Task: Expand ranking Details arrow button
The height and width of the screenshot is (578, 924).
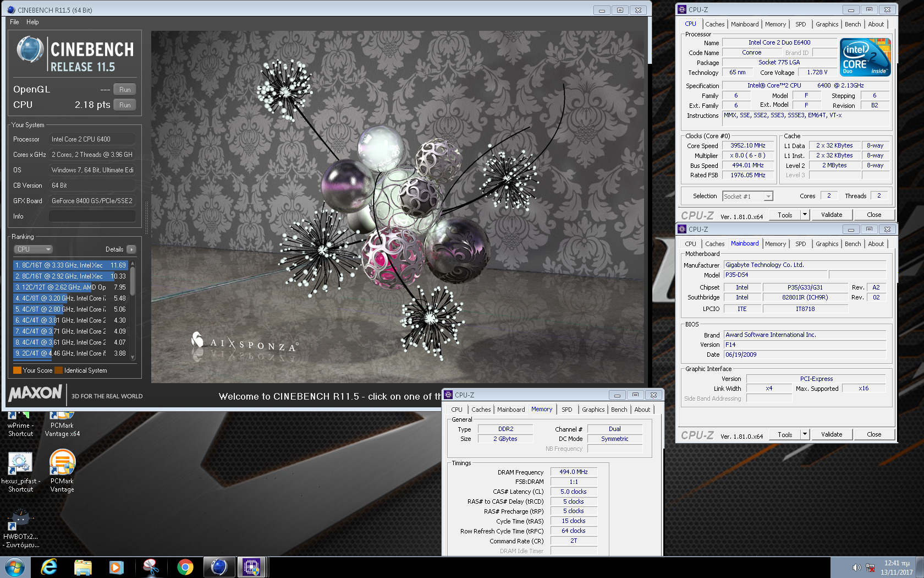Action: click(x=131, y=249)
